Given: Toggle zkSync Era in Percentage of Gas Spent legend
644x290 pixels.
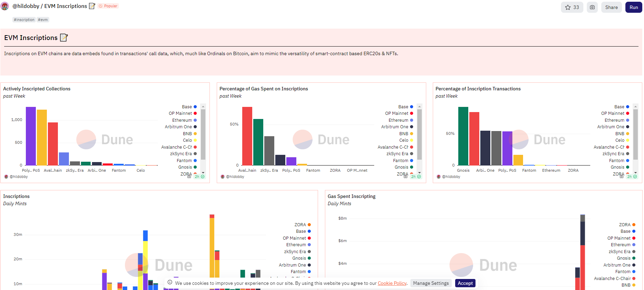Looking at the screenshot, I should 400,154.
